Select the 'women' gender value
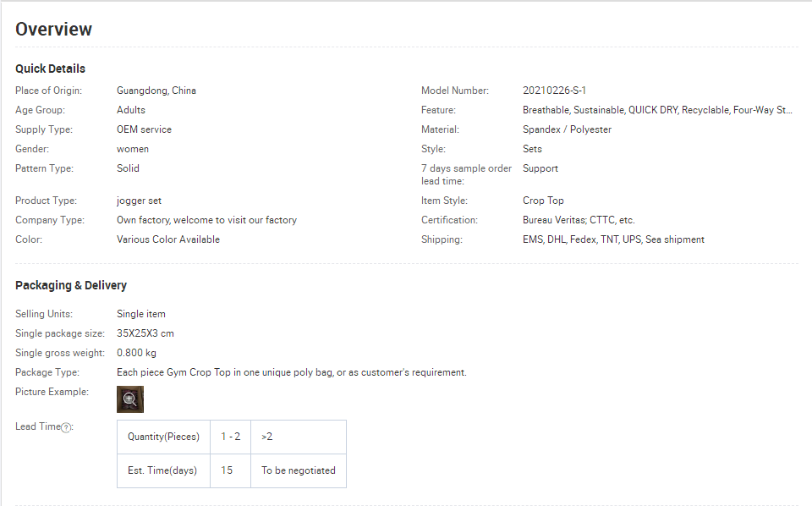Image resolution: width=812 pixels, height=506 pixels. click(x=133, y=149)
